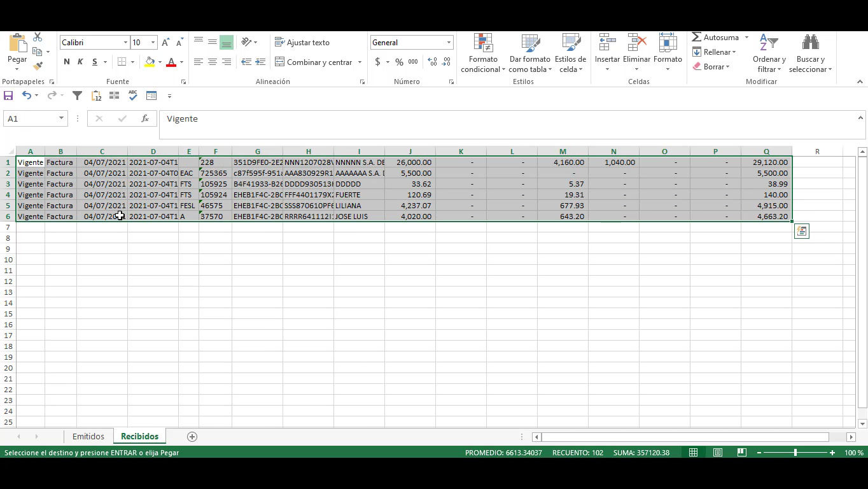Screen dimensions: 868x489
Task: Open Formato condicional menu
Action: point(483,53)
